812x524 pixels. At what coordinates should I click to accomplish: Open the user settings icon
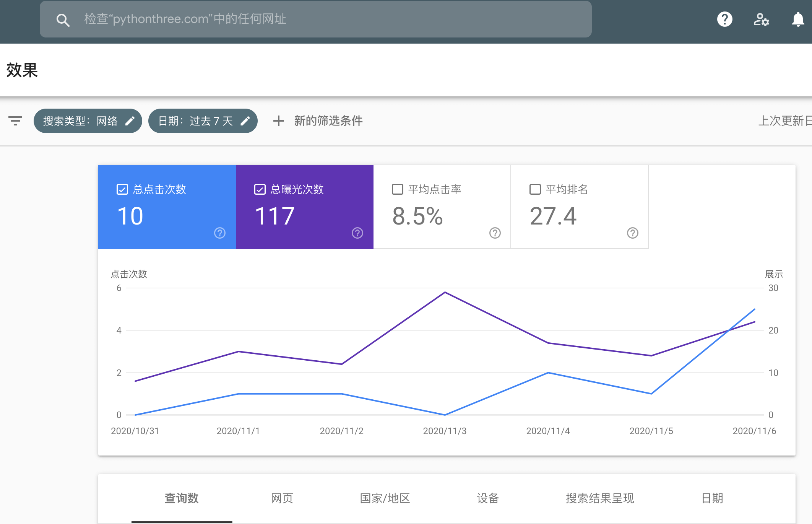click(x=761, y=19)
